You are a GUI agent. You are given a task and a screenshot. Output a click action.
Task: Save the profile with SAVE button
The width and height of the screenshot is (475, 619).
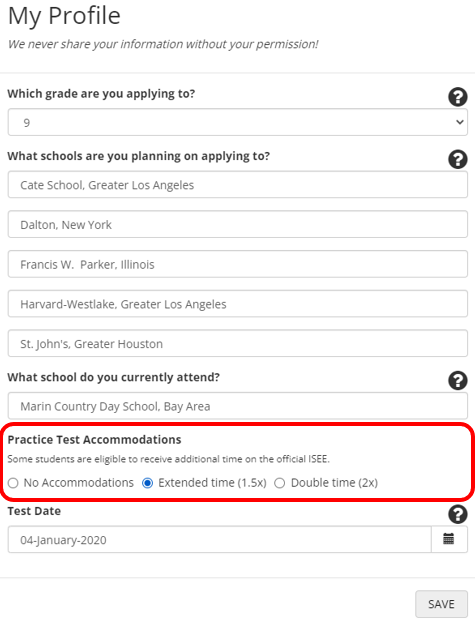coord(441,604)
